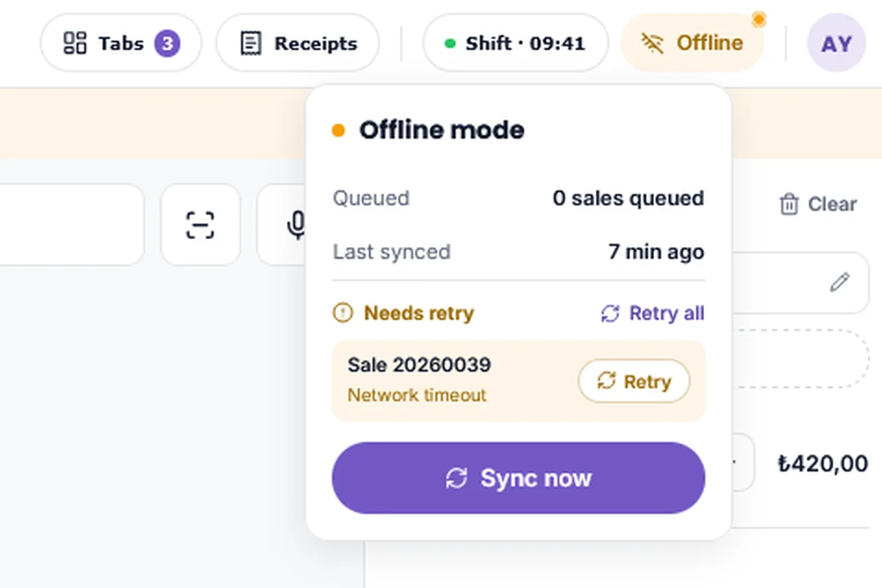Click the purple 3 tabs badge

point(167,43)
